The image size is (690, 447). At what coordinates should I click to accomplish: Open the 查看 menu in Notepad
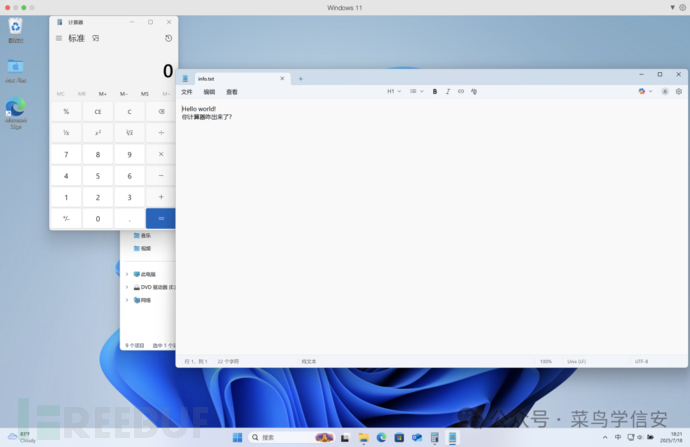(232, 92)
